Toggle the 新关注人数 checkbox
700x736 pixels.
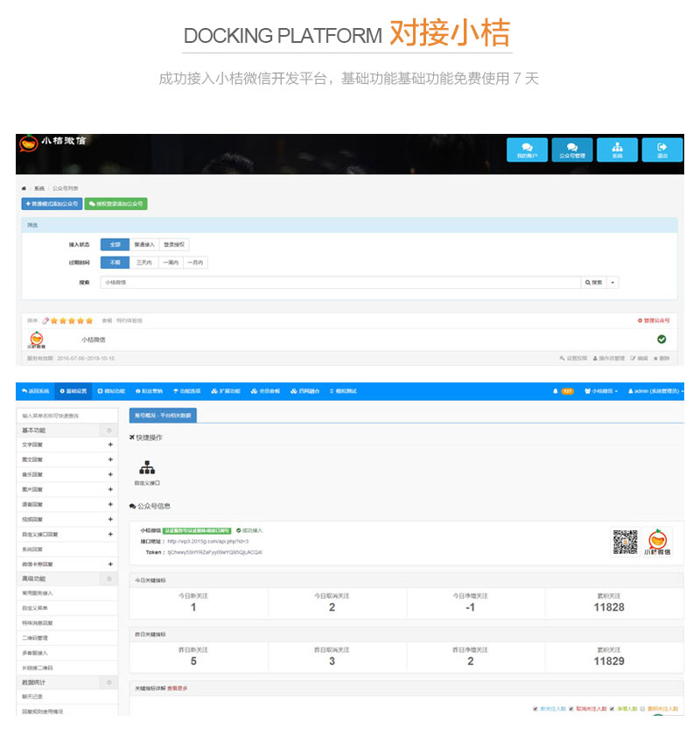pos(535,709)
